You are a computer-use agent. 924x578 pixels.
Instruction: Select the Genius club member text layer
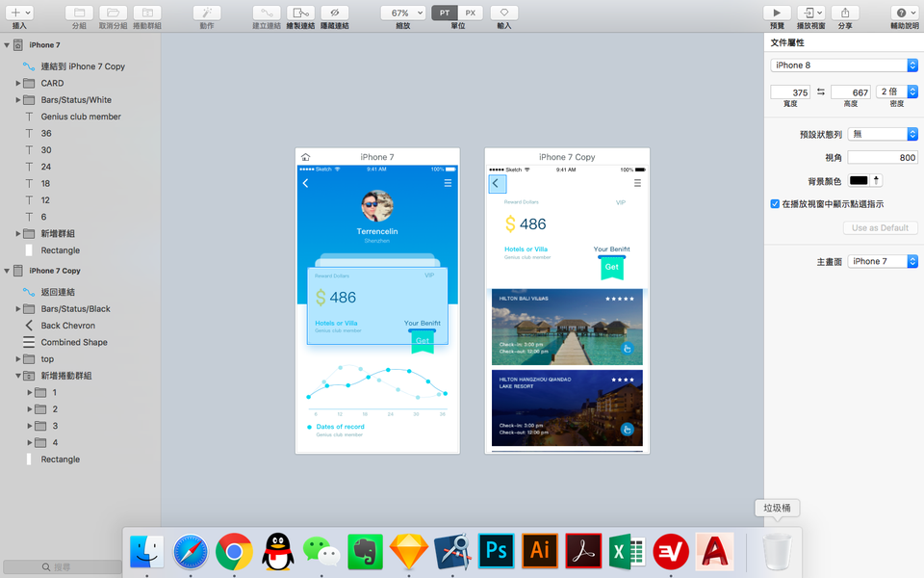point(80,117)
